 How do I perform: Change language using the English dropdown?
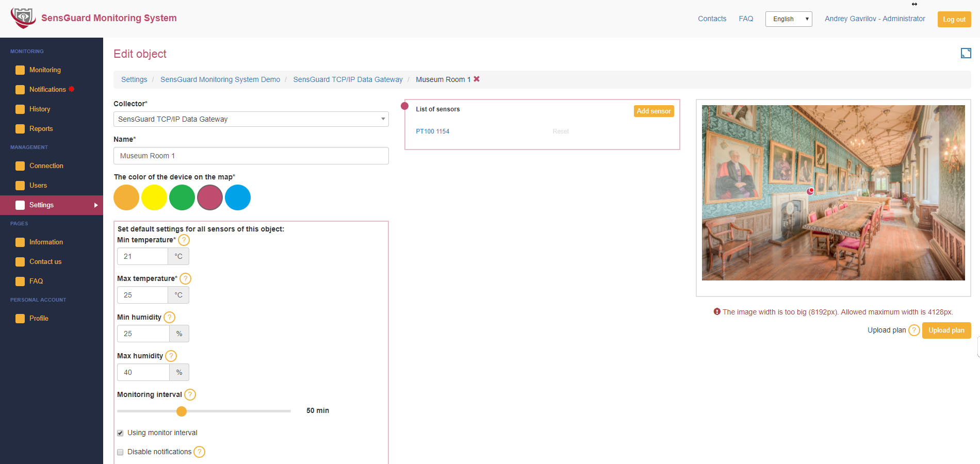789,19
